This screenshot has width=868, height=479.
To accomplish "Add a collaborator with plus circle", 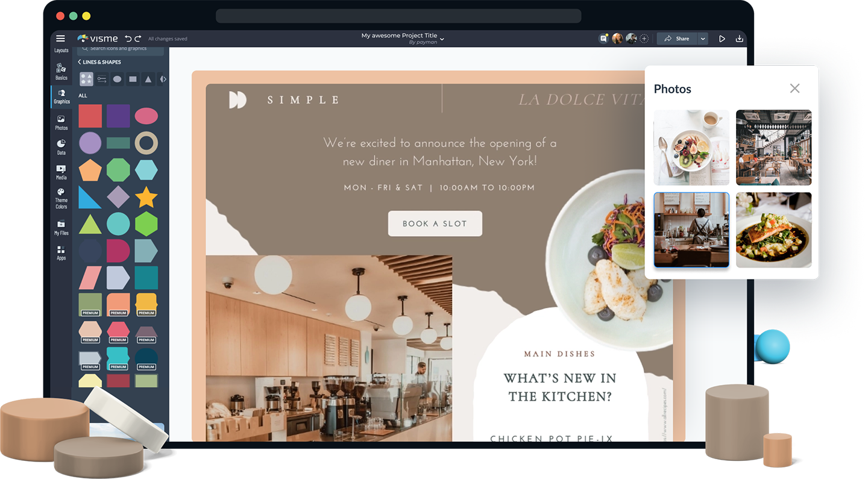I will pos(644,39).
